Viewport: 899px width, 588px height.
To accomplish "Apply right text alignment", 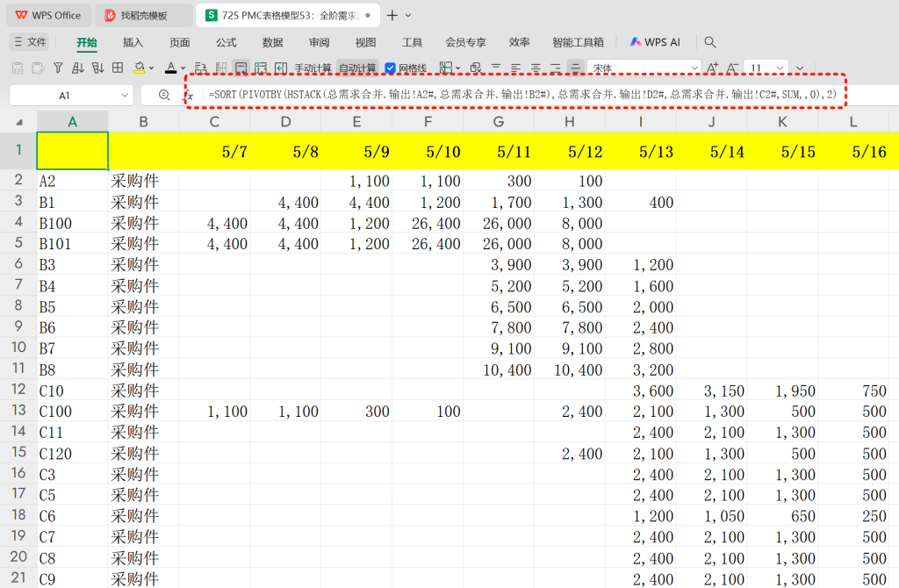I will point(555,68).
